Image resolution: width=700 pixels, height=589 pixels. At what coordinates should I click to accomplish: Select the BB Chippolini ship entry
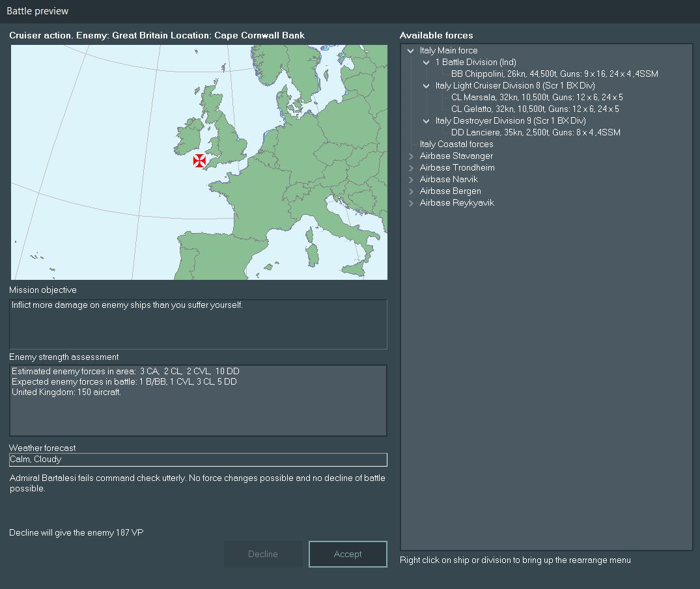[x=554, y=74]
